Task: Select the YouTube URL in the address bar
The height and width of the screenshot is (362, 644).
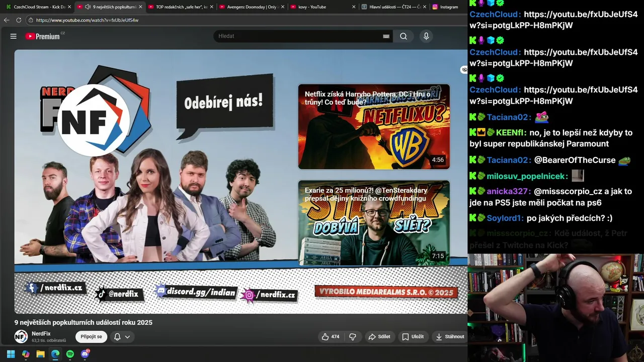Action: [87, 20]
